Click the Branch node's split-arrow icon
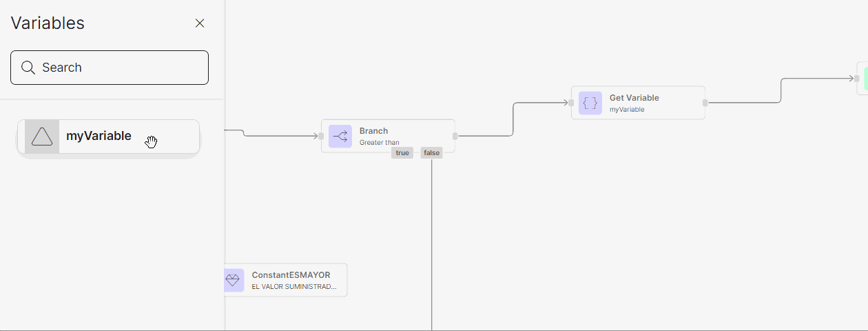The height and width of the screenshot is (331, 868). [x=340, y=137]
